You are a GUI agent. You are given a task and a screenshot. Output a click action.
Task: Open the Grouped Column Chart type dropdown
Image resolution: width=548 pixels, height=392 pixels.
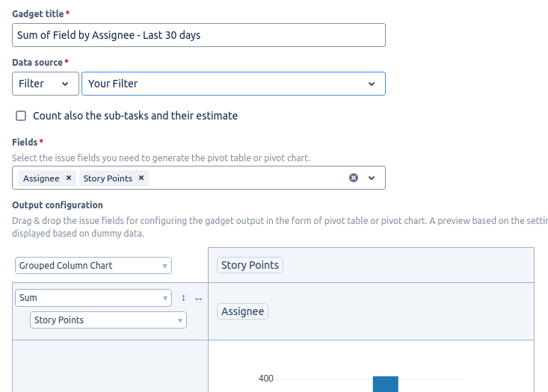[93, 266]
